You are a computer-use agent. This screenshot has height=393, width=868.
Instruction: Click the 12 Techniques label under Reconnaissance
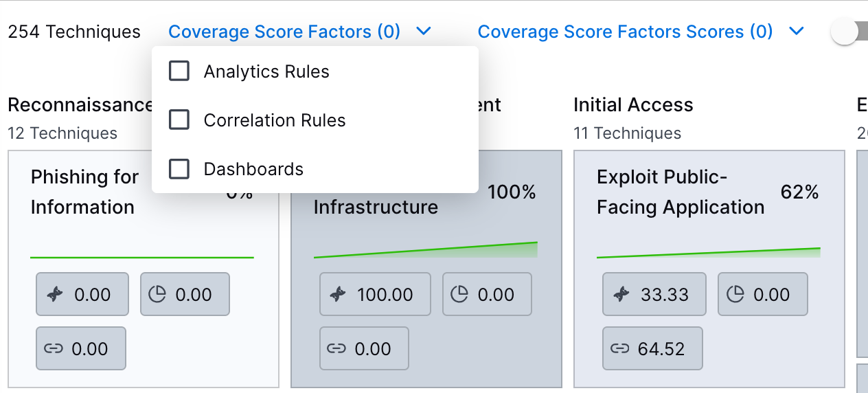pyautogui.click(x=62, y=133)
